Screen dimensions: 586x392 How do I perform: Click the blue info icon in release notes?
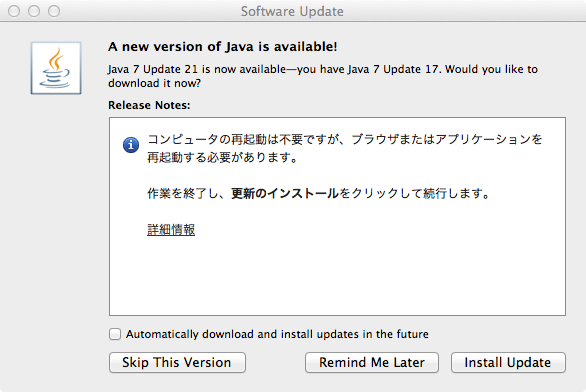click(x=131, y=145)
